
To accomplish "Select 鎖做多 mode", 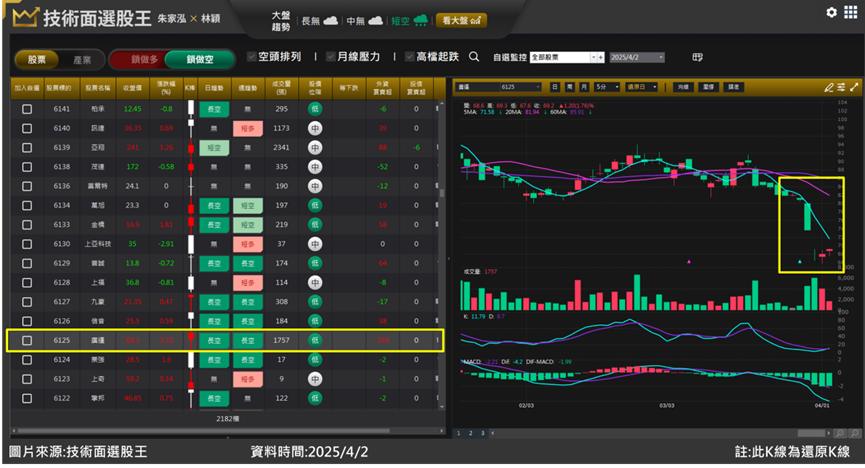I will pos(143,59).
